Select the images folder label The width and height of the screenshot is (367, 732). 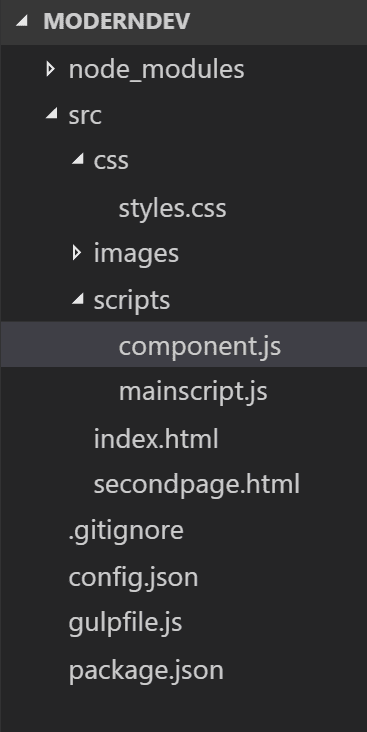click(x=136, y=254)
